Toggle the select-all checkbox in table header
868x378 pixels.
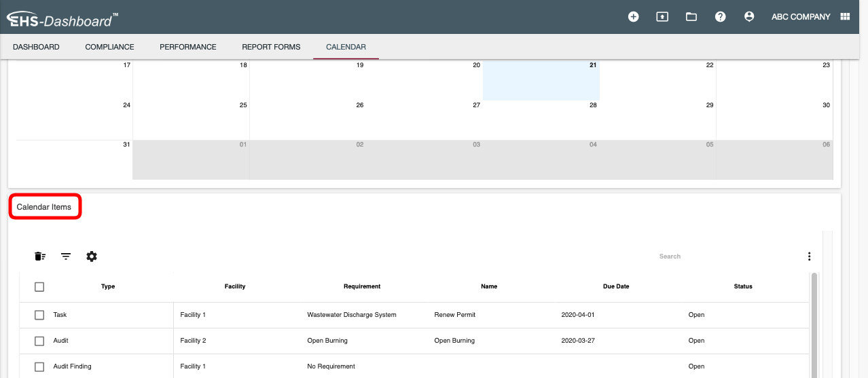(x=39, y=287)
